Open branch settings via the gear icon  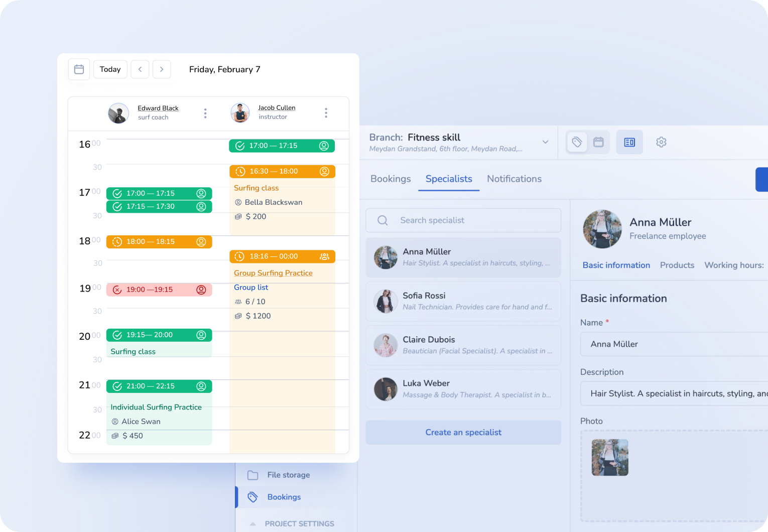click(x=661, y=143)
